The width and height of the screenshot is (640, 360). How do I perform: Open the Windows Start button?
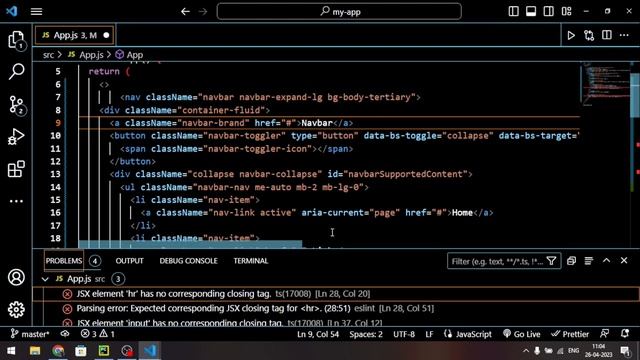click(x=11, y=351)
